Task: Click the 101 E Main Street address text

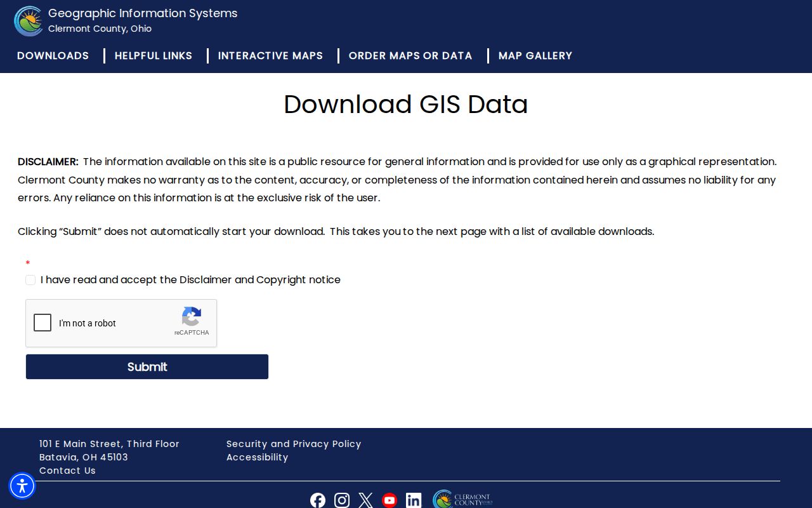Action: point(109,444)
